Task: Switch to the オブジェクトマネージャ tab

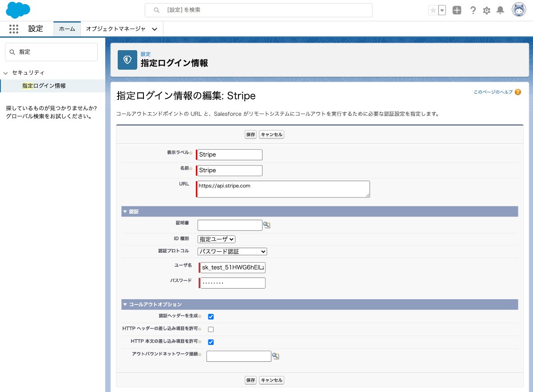Action: point(115,29)
